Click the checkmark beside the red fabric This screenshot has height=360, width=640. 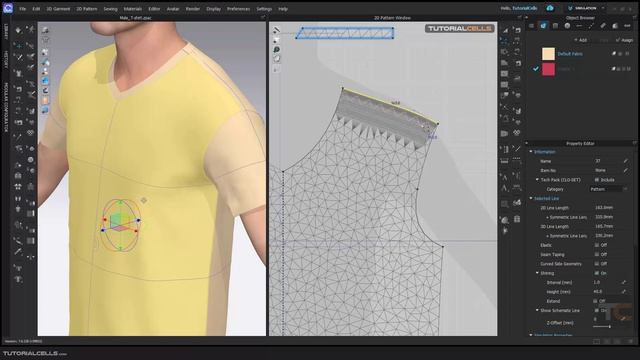click(x=536, y=69)
